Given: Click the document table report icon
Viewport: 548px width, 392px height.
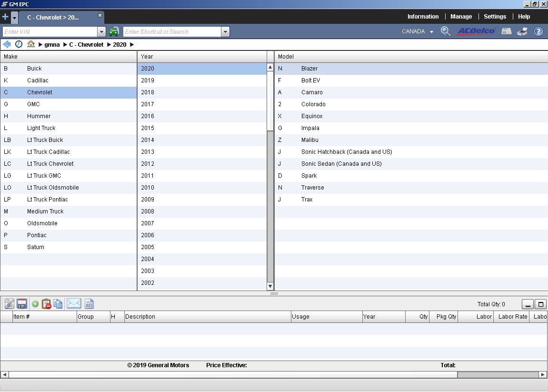Looking at the screenshot, I should click(89, 304).
